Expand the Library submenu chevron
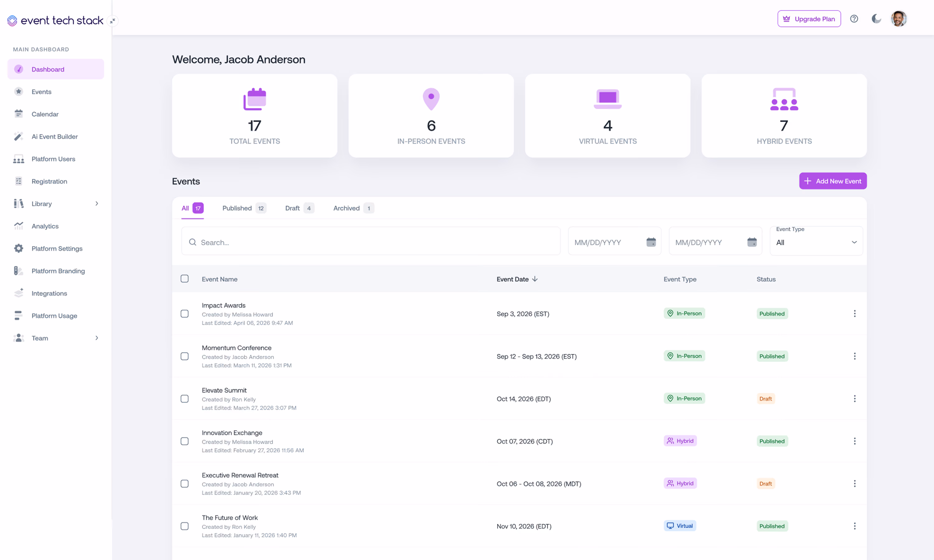This screenshot has width=934, height=560. pos(97,203)
